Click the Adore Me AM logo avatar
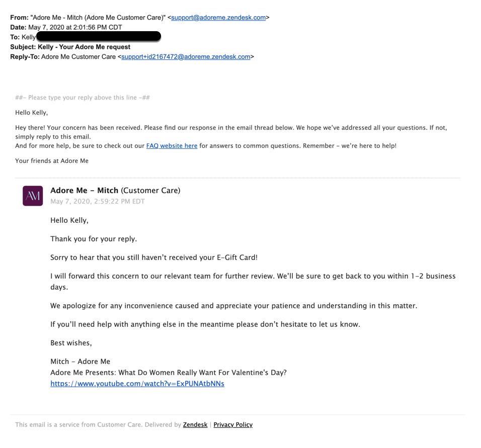 click(33, 196)
